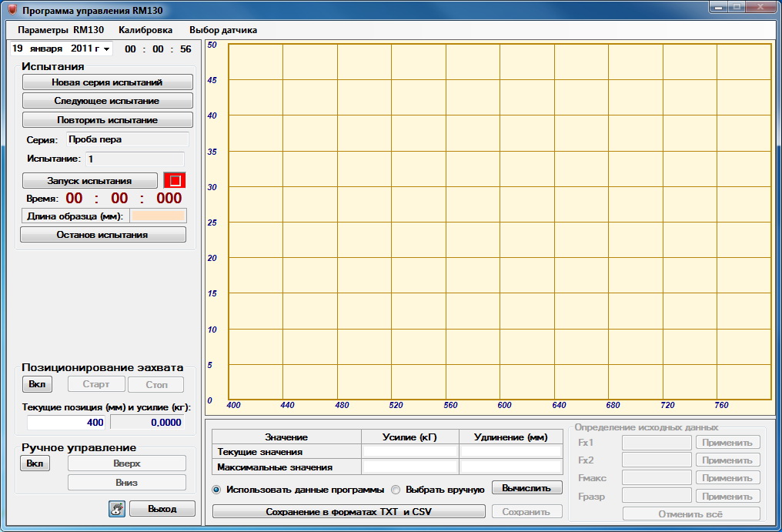Click 'Сохранение в форматах TXT и CSV'
Viewport: 782px width, 532px height.
(x=349, y=512)
